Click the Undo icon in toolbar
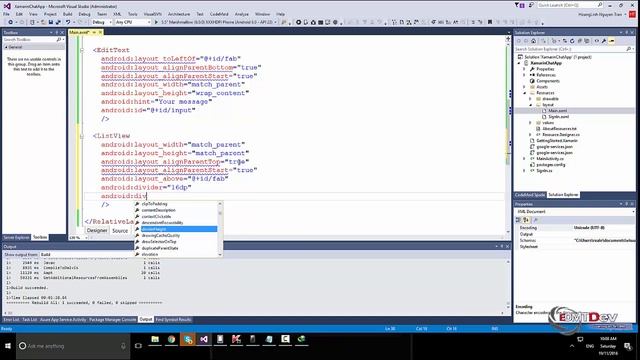 68,22
